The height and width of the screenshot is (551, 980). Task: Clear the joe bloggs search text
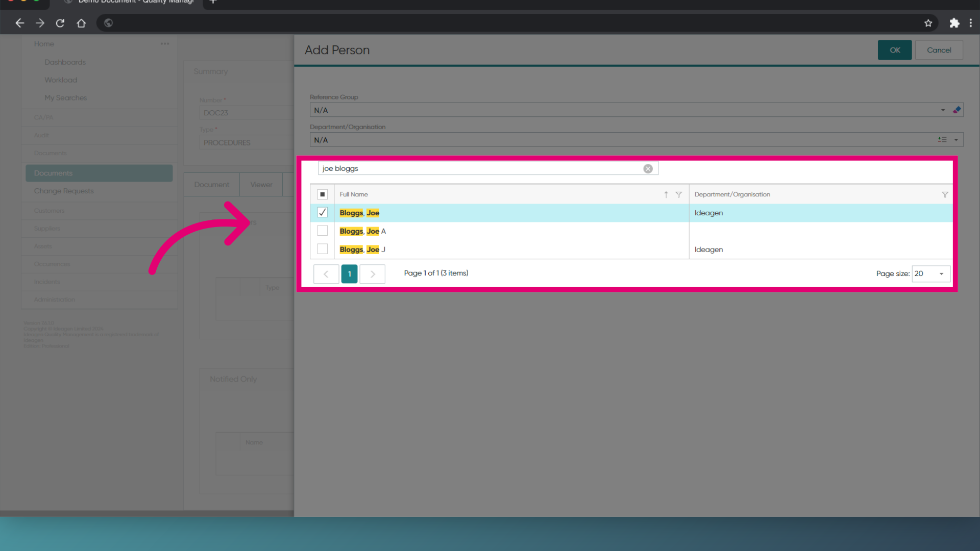[648, 168]
